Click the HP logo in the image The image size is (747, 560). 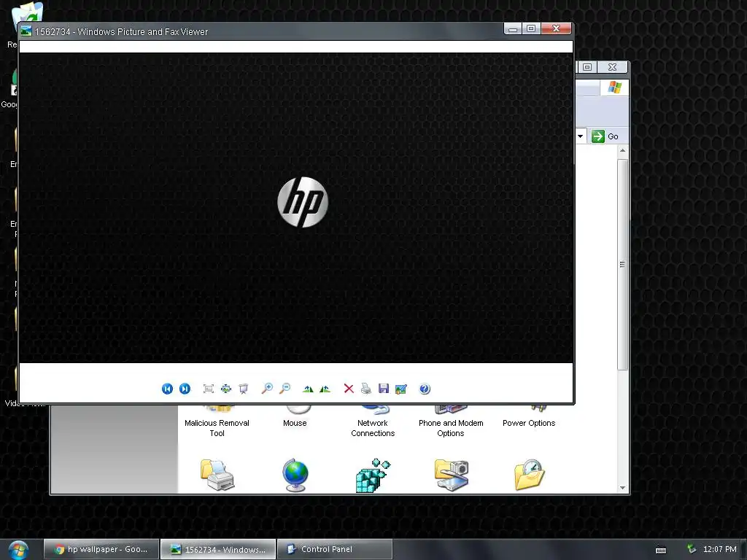point(303,202)
